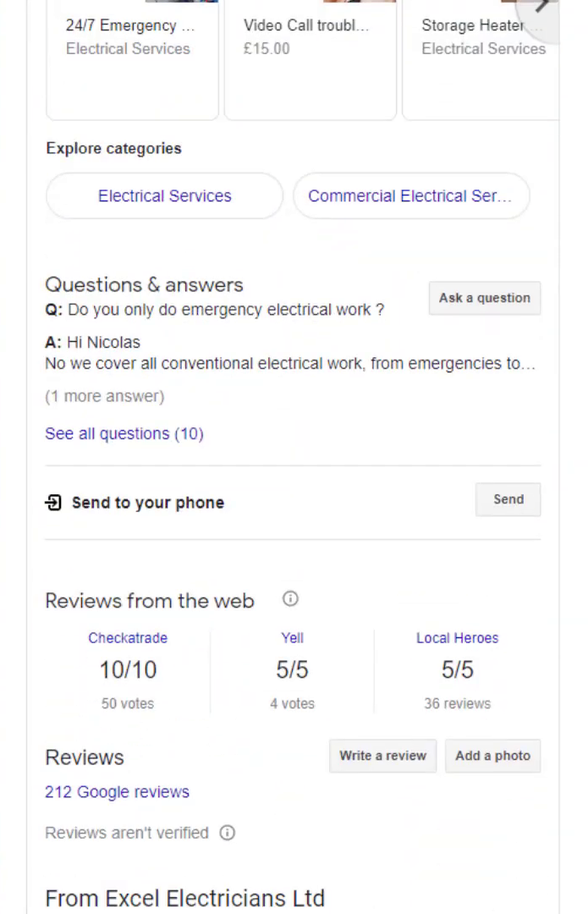Viewport: 588px width, 914px height.
Task: Click the Send to your phone icon
Action: tap(53, 503)
